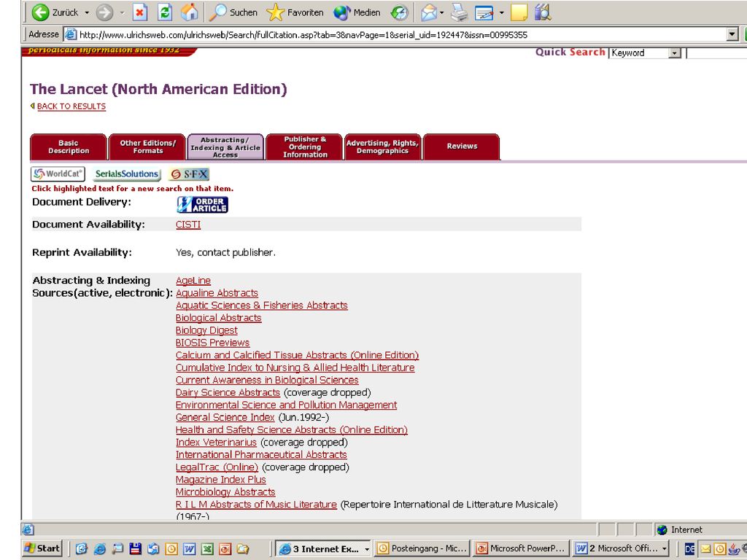Screen dimensions: 747x560
Task: Open the Windows Start menu
Action: tap(42, 548)
